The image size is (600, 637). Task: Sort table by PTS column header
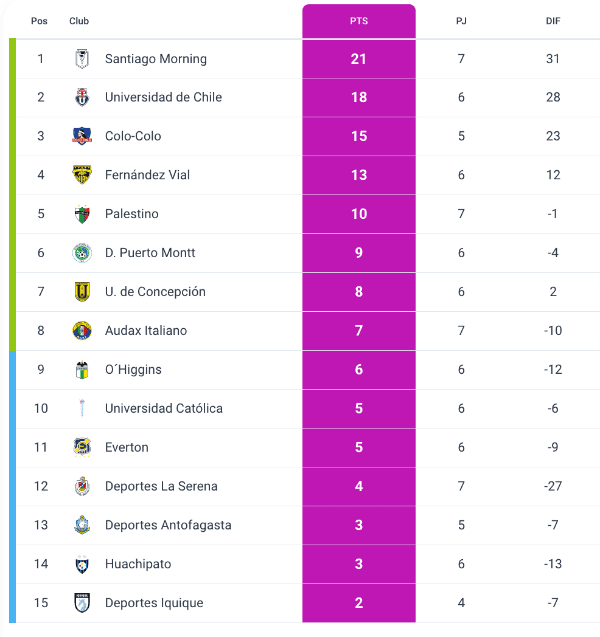359,21
